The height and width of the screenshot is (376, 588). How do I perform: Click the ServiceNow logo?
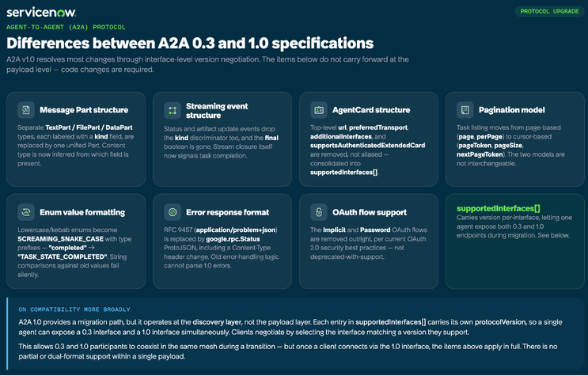pos(41,12)
